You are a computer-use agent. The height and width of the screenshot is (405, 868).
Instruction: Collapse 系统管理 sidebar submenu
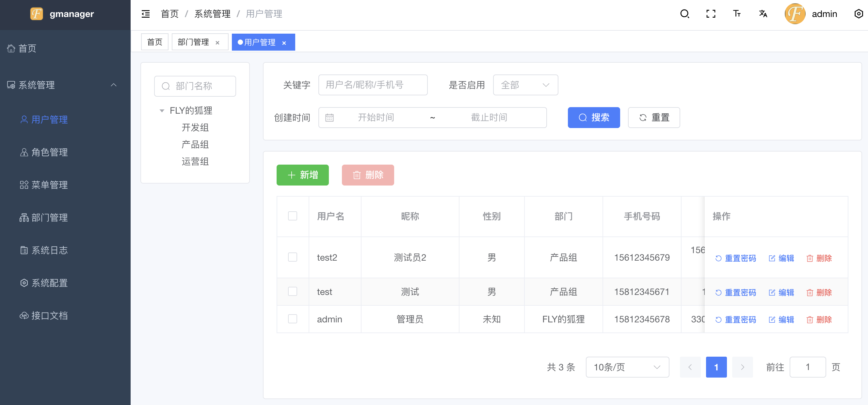65,85
